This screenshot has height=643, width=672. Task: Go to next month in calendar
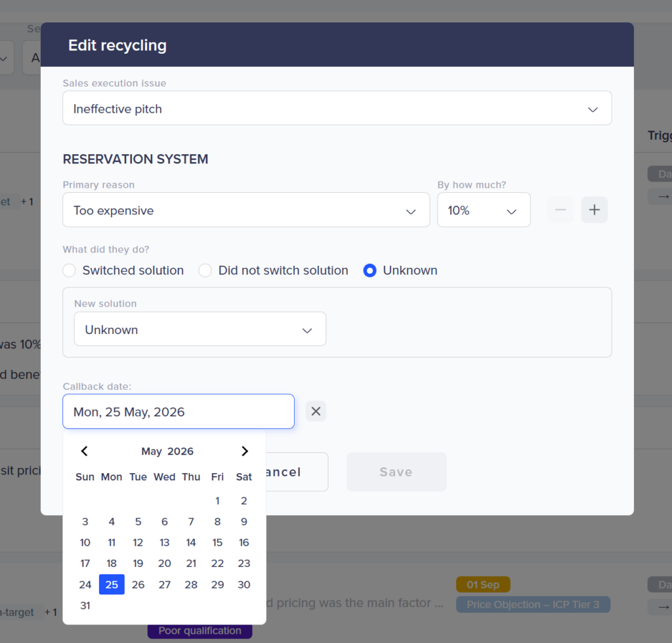coord(244,451)
